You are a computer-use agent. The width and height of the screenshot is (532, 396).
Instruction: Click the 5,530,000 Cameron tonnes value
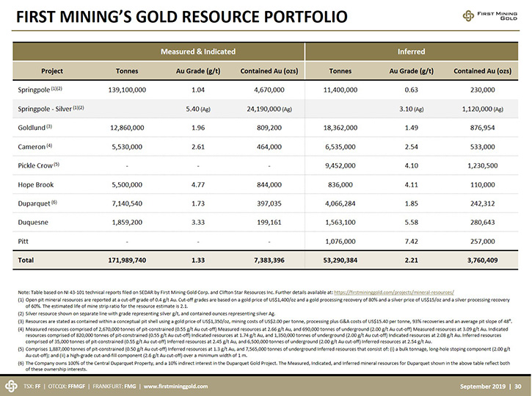pos(127,147)
